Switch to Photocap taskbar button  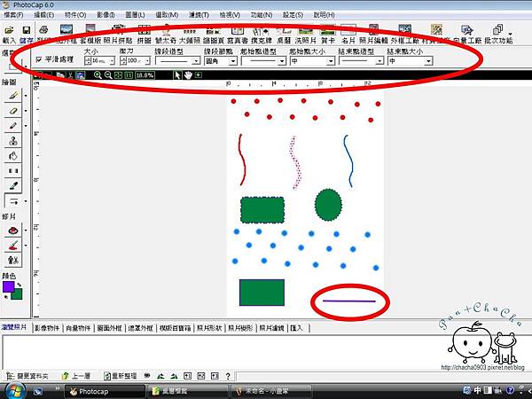tap(105, 391)
